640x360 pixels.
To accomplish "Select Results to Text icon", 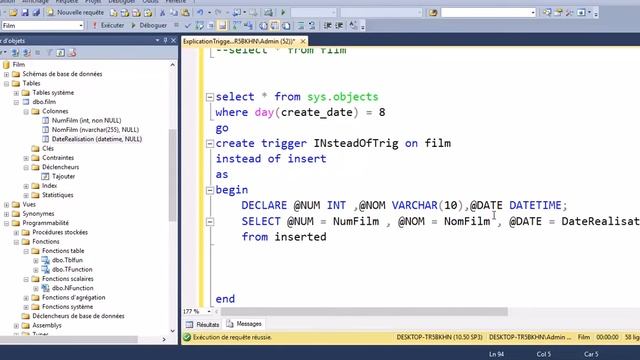I will point(263,26).
